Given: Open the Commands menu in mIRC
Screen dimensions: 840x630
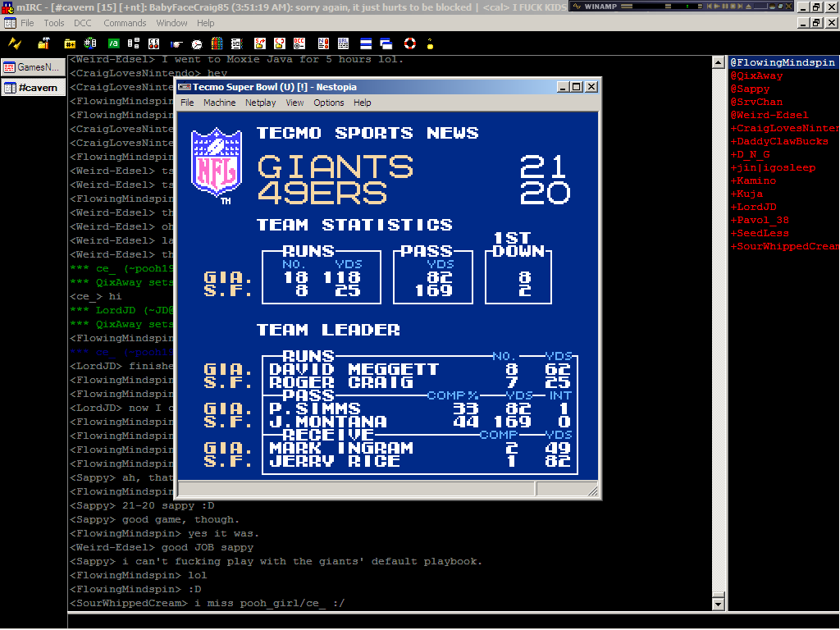Looking at the screenshot, I should (x=125, y=23).
